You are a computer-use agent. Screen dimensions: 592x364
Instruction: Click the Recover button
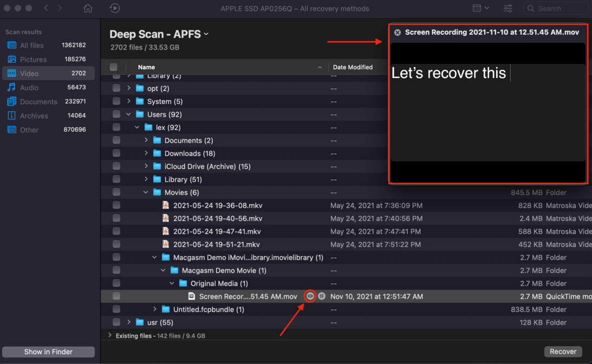[x=563, y=352]
